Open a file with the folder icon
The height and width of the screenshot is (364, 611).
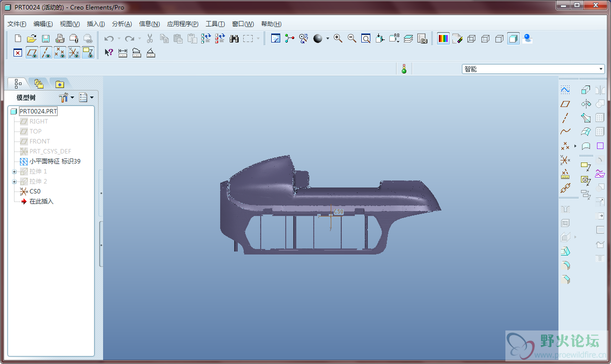[x=32, y=38]
